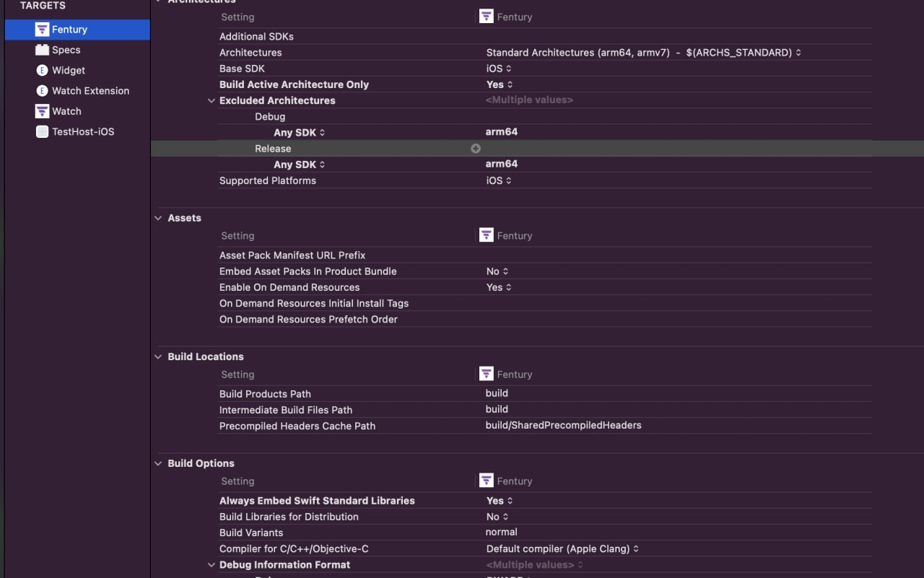The height and width of the screenshot is (578, 924).
Task: Click the Watch Extension target icon
Action: click(x=42, y=91)
